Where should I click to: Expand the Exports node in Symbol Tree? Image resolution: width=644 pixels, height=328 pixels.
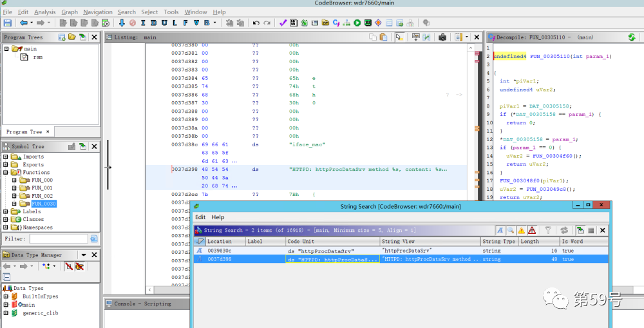click(6, 164)
